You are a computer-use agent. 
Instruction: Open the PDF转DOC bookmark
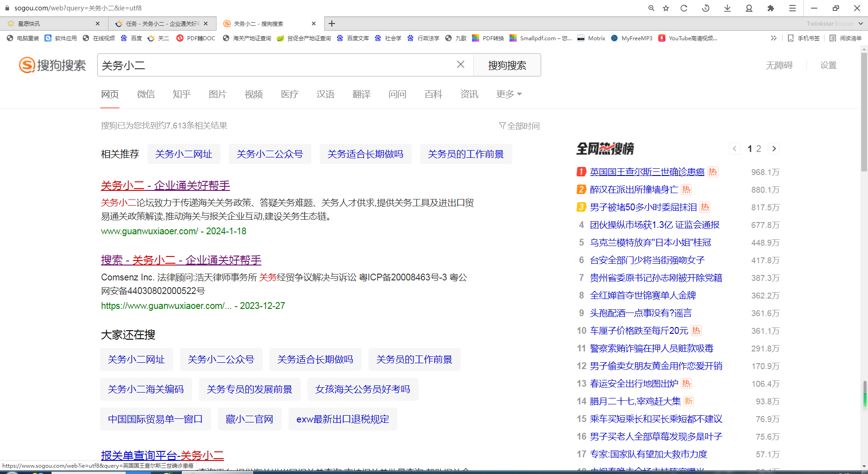[196, 38]
